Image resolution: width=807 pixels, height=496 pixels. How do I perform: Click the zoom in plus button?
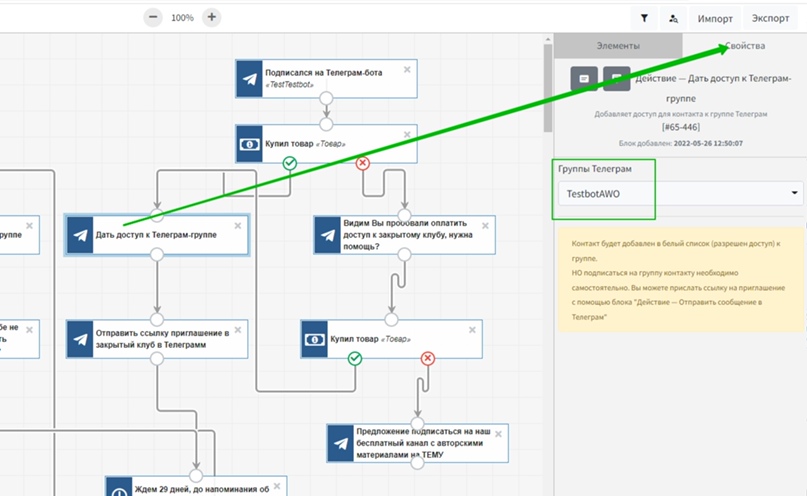[x=212, y=17]
